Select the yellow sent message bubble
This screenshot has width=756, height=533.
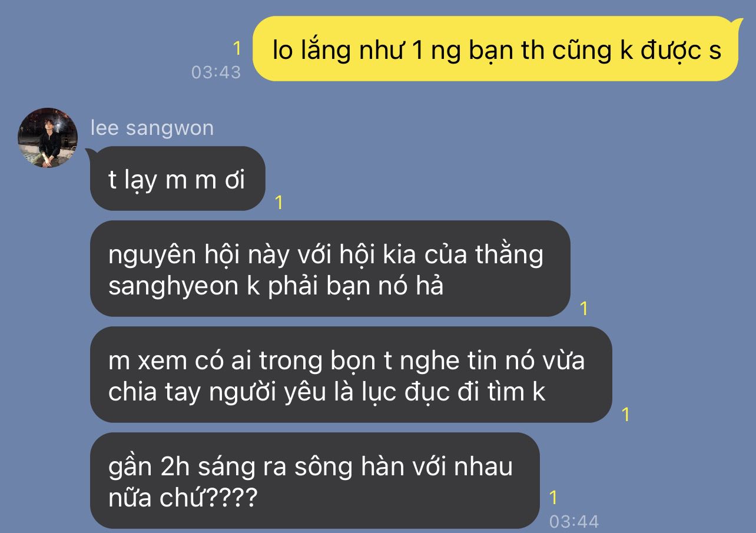click(495, 49)
